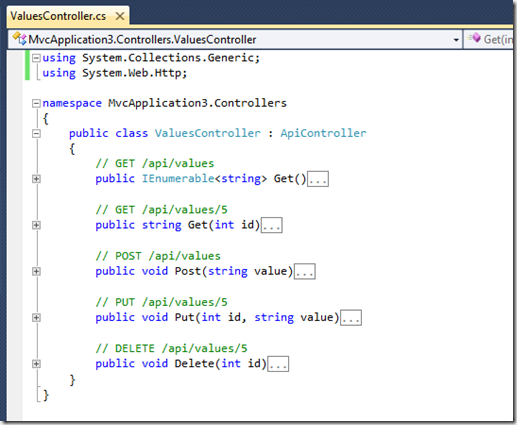This screenshot has width=517, height=425.
Task: Collapse the ValuesController class block
Action: 36,134
